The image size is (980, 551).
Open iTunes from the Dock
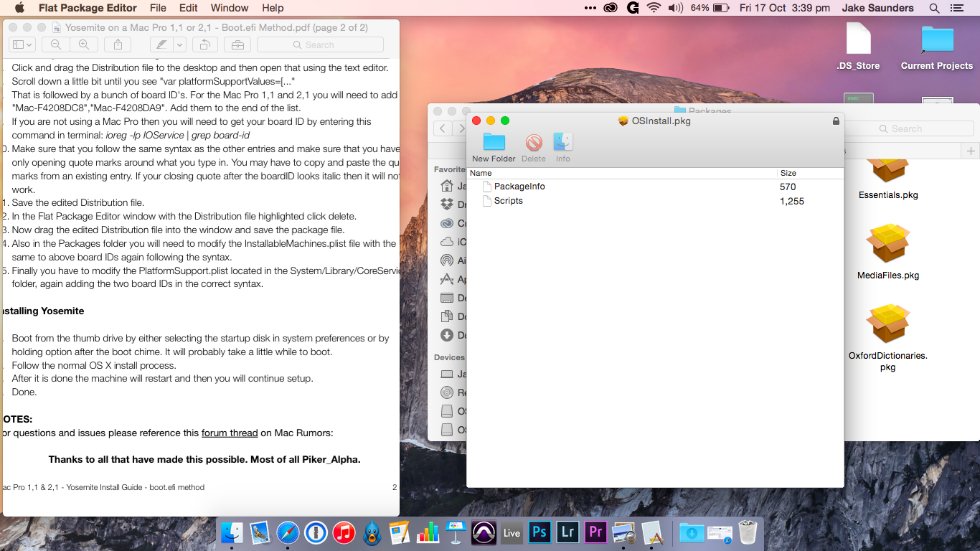(x=344, y=532)
